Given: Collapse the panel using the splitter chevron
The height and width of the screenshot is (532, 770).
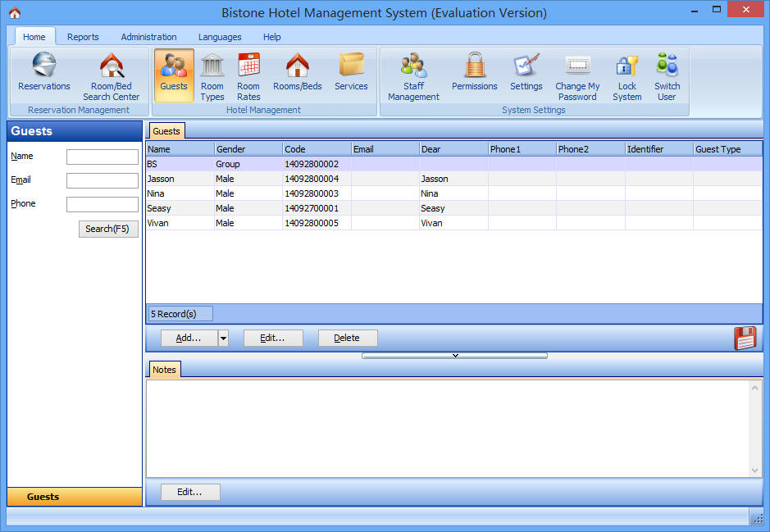Looking at the screenshot, I should coord(455,356).
